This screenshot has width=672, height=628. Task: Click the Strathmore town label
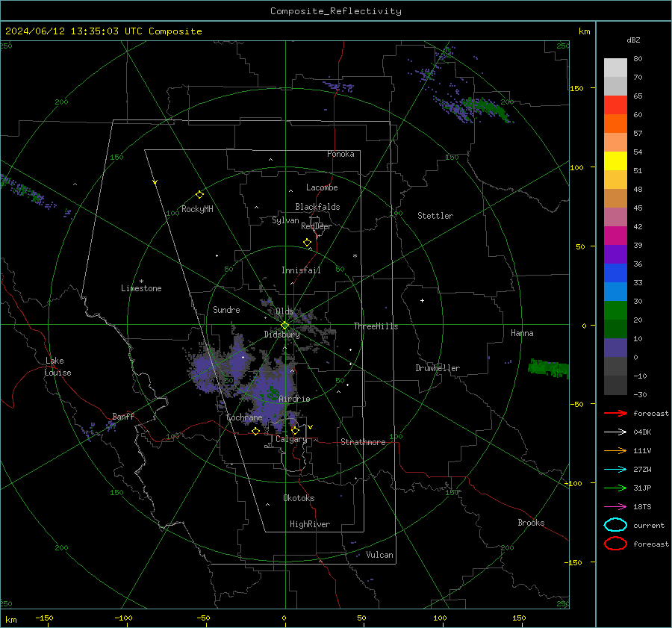pyautogui.click(x=363, y=442)
